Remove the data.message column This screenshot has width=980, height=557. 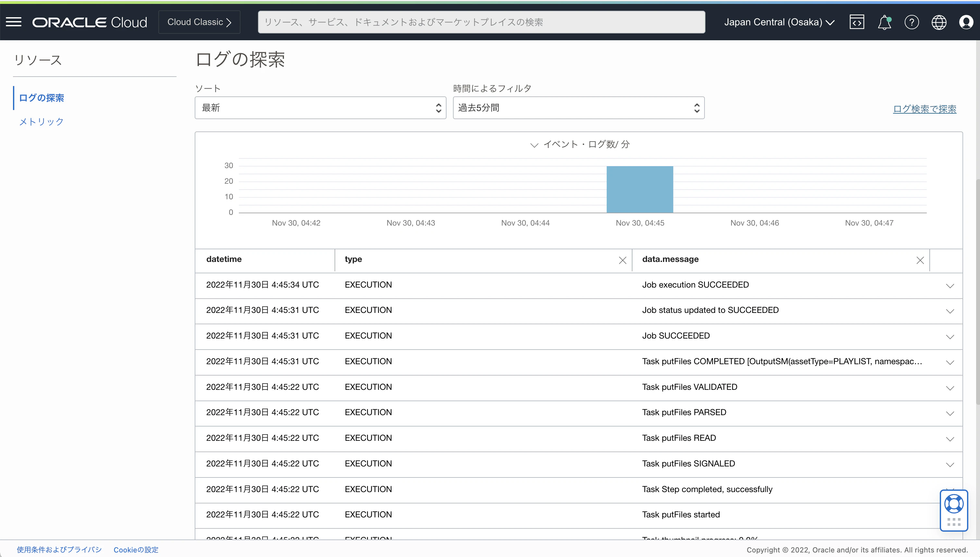(920, 261)
